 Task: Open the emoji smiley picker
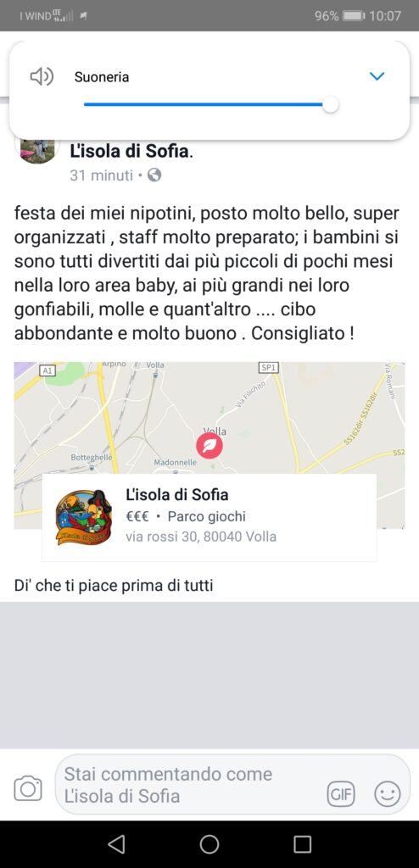(x=388, y=795)
